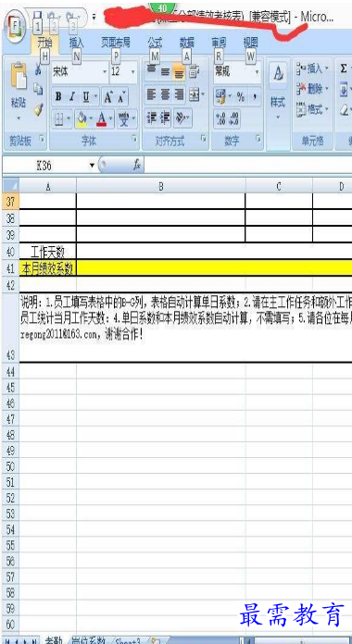The image size is (352, 644).
Task: Click the phonetic guide 變 icon
Action: click(x=123, y=119)
